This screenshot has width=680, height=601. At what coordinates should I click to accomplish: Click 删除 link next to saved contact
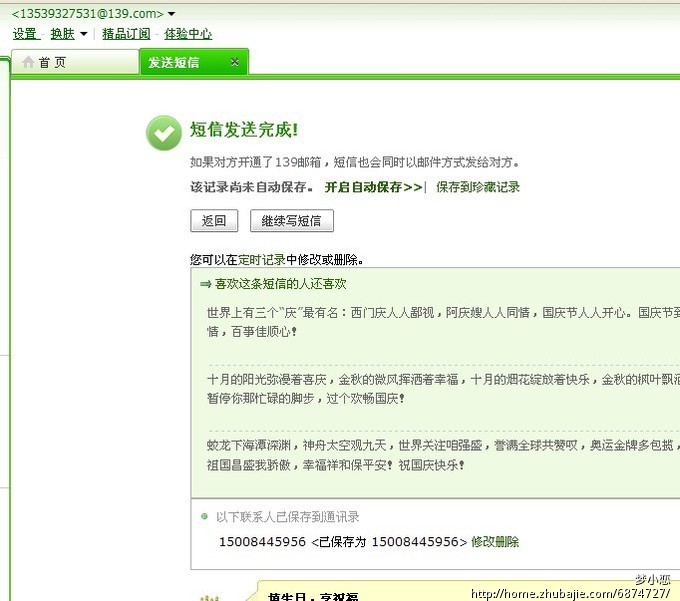pos(507,542)
